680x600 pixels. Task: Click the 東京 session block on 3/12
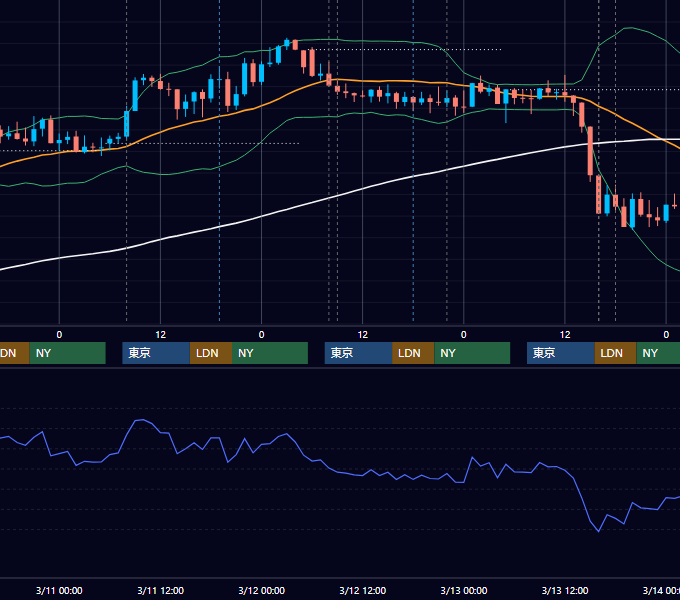(358, 353)
